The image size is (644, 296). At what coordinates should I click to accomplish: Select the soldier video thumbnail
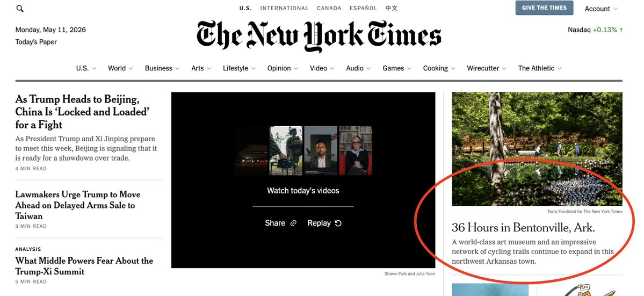click(x=286, y=150)
